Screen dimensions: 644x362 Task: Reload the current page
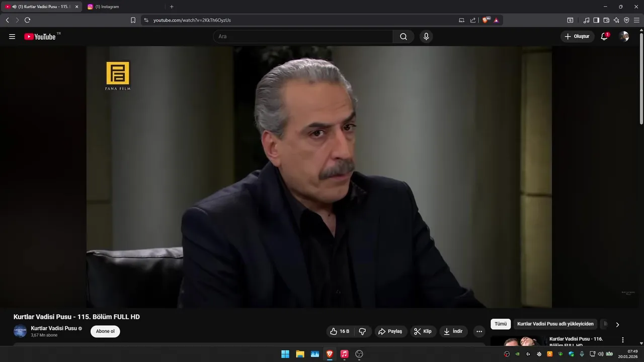[x=27, y=20]
